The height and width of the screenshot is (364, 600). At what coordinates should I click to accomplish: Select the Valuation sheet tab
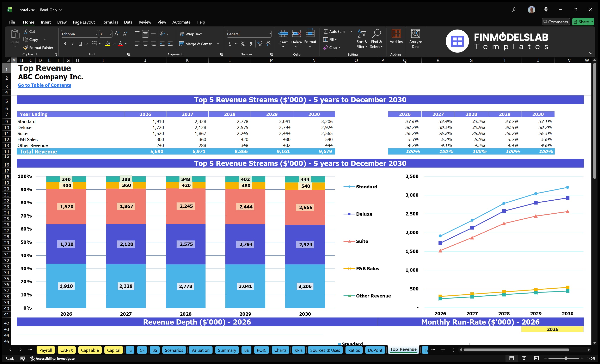coord(200,350)
